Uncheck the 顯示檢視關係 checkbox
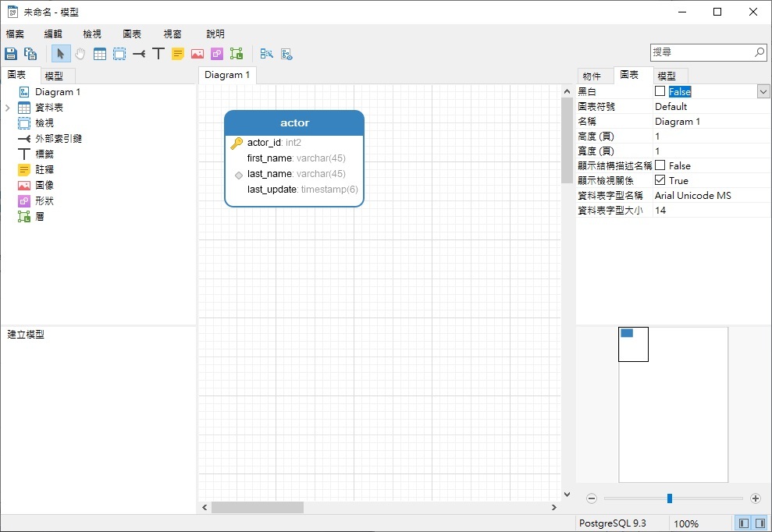This screenshot has width=772, height=532. click(x=660, y=180)
